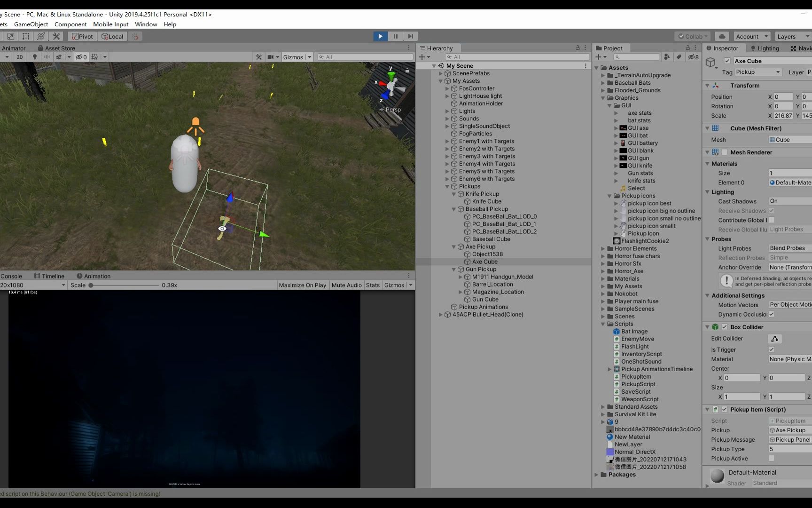Toggle 2D mode in the Scene view

pyautogui.click(x=20, y=57)
